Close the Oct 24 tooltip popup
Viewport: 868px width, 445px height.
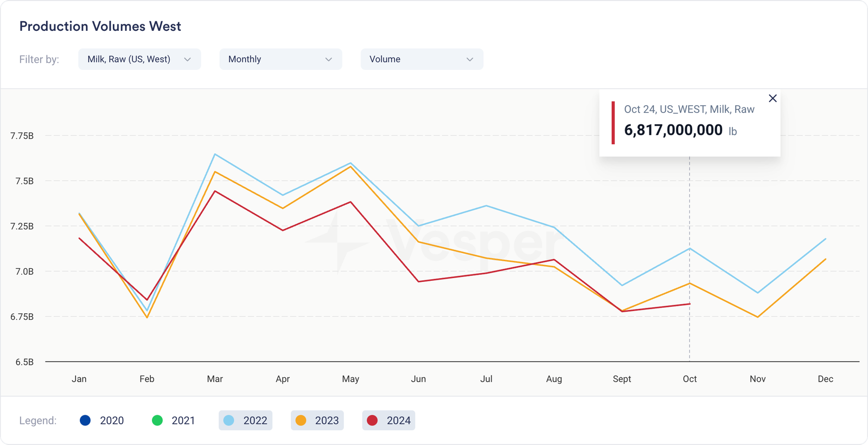coord(773,98)
